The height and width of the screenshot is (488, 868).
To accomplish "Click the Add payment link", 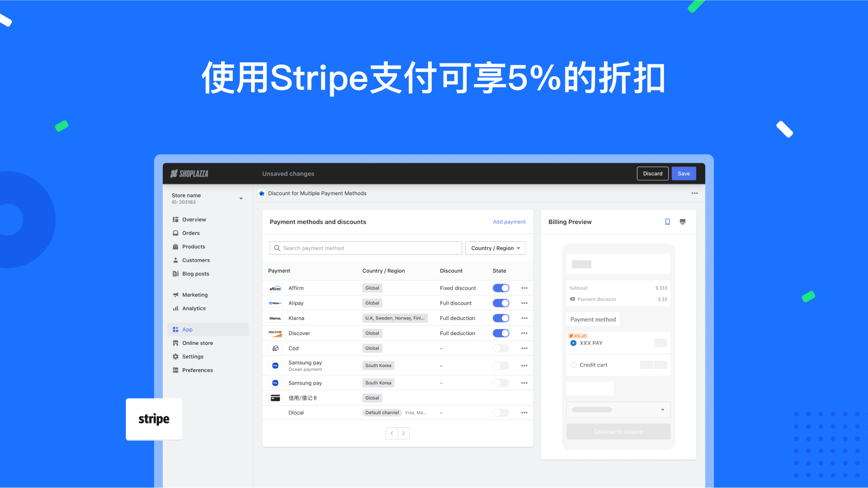I will click(509, 222).
